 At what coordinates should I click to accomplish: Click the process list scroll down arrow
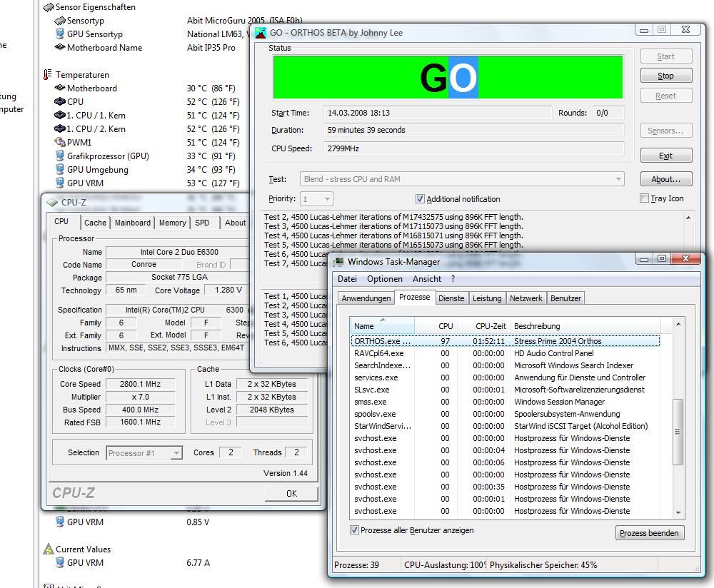678,512
